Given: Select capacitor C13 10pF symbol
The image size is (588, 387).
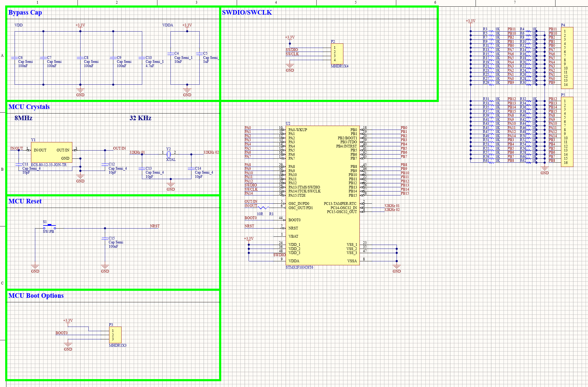Looking at the screenshot, I should click(142, 168).
